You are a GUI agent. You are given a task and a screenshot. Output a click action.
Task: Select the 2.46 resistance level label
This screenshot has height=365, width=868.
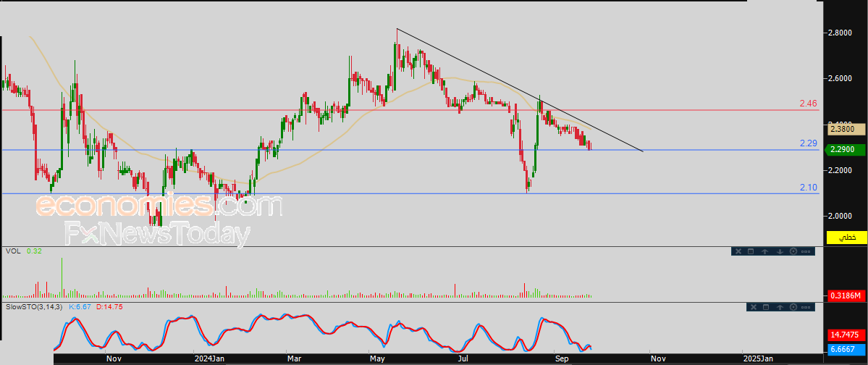[808, 103]
